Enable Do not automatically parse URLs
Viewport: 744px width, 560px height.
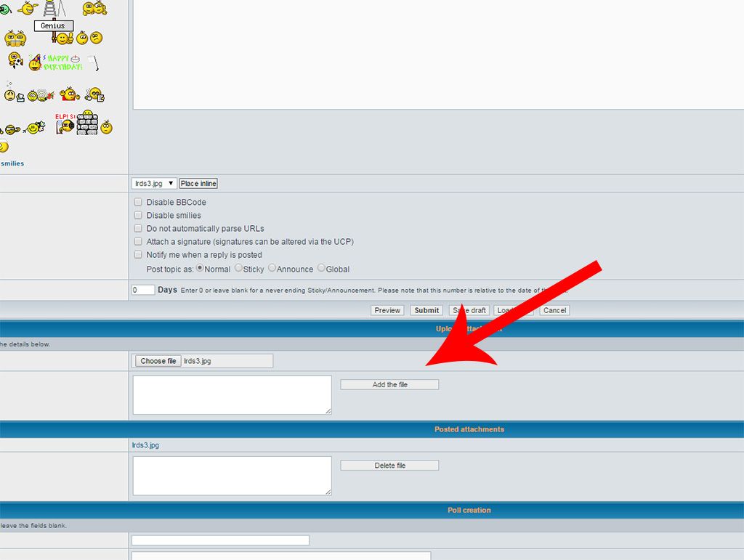pyautogui.click(x=138, y=228)
